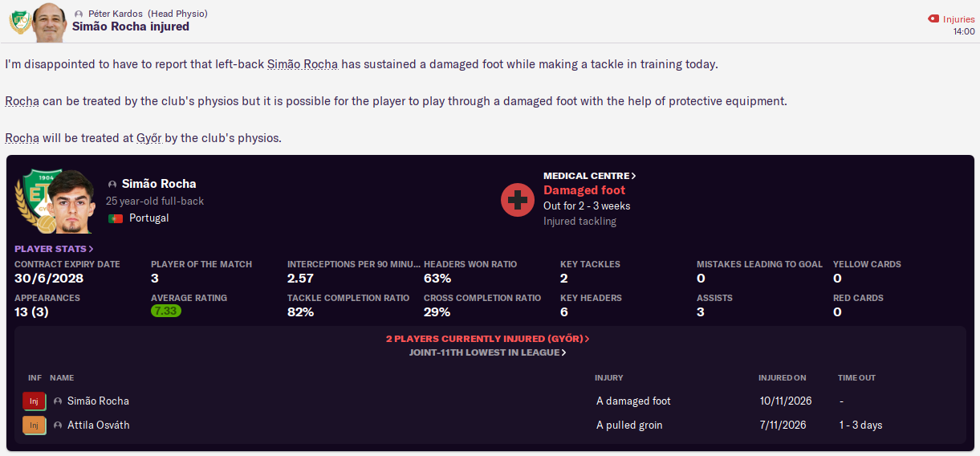The width and height of the screenshot is (980, 456).
Task: Sort injury table by Injured On column
Action: click(x=782, y=377)
